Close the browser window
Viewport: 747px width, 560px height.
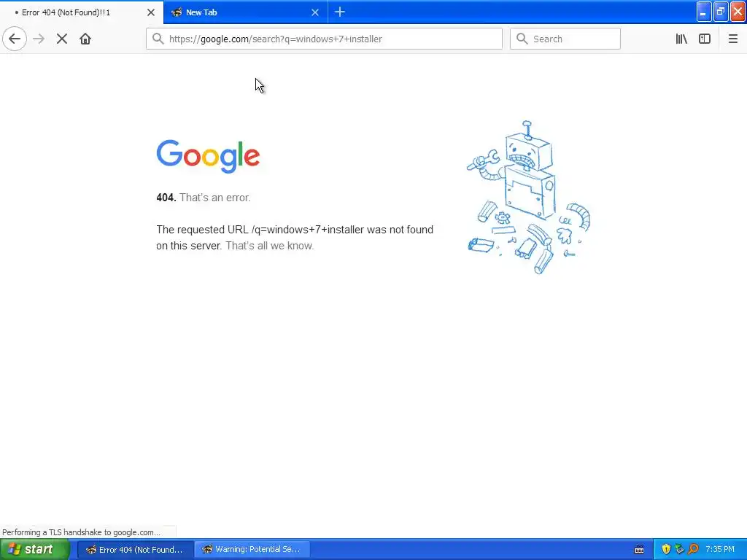[738, 12]
